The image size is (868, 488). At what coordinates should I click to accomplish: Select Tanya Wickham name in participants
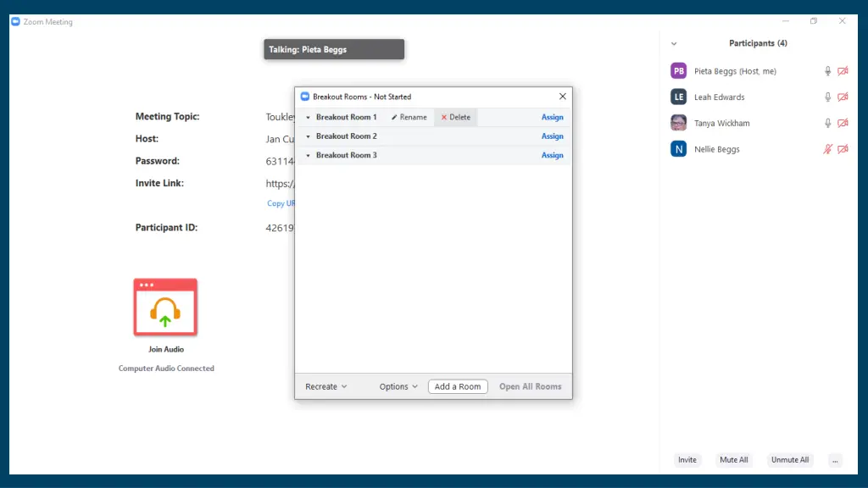(722, 123)
